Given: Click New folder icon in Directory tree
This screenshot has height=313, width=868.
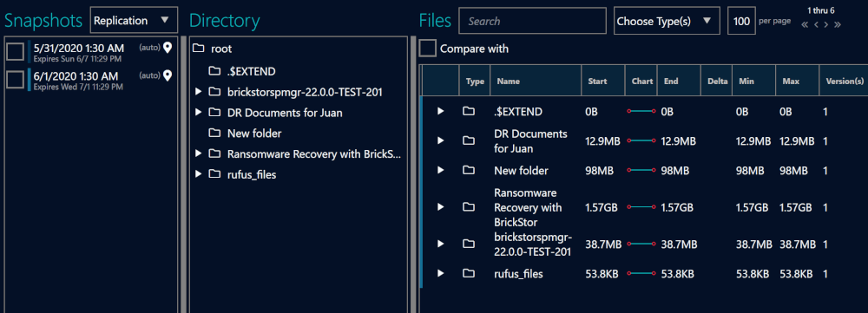Looking at the screenshot, I should [x=214, y=134].
